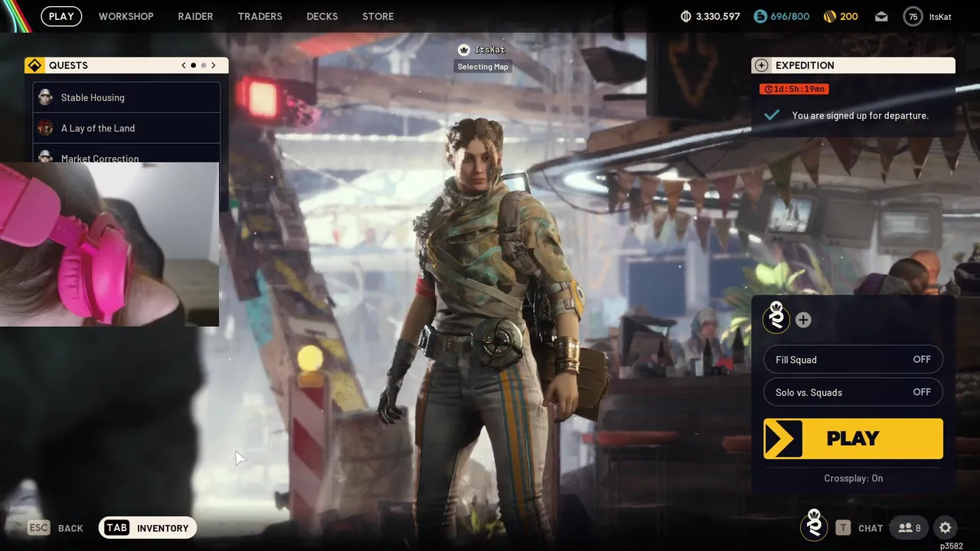Click the 3,330,597 coin balance
Screen dimensions: 980x551
(717, 16)
